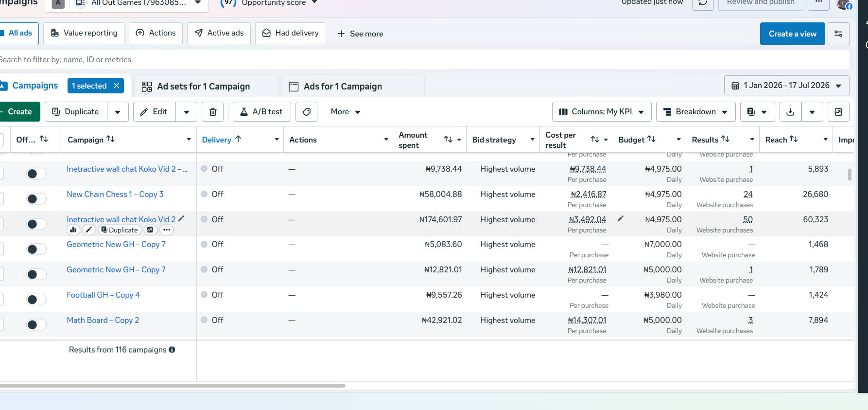The height and width of the screenshot is (410, 868).
Task: Click the Duplicate button in the toolbar
Action: (x=76, y=112)
